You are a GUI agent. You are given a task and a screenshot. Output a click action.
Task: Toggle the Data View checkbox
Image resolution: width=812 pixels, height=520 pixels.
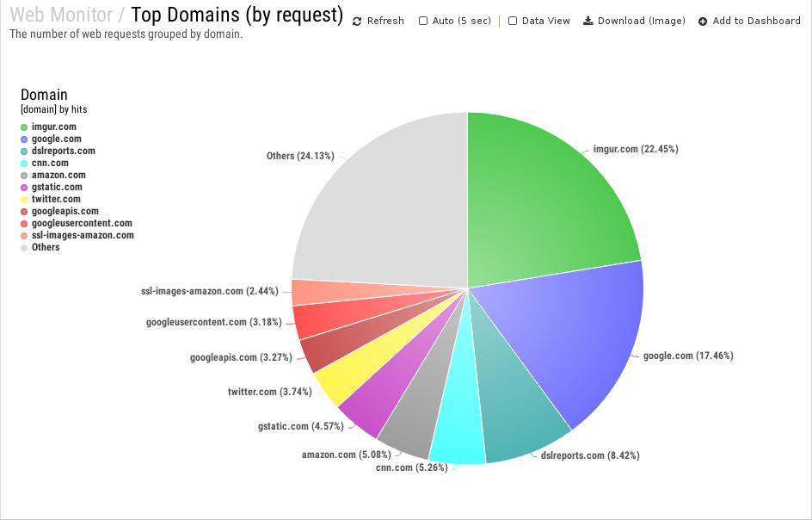513,21
